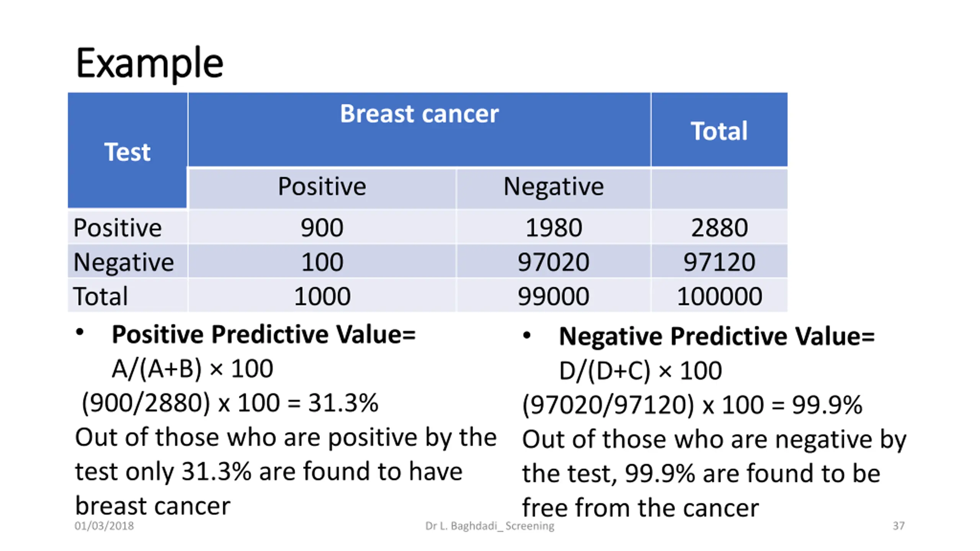Click the 'Negative Predictive Value=' heading

click(717, 336)
